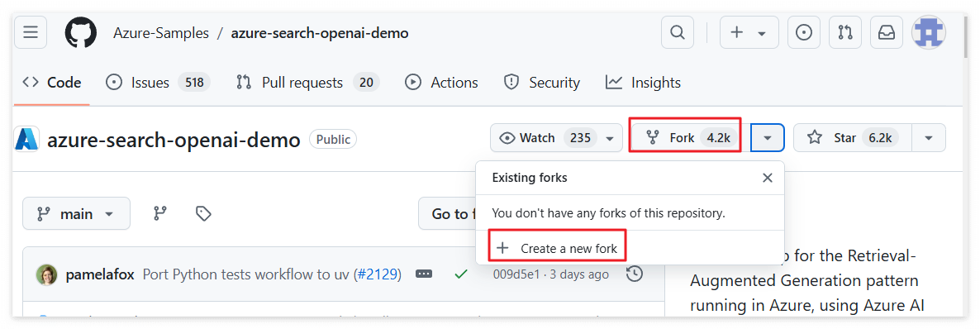Click the azure-search-openai-demo repo title
Viewport: 980px width, 329px height.
(x=174, y=140)
